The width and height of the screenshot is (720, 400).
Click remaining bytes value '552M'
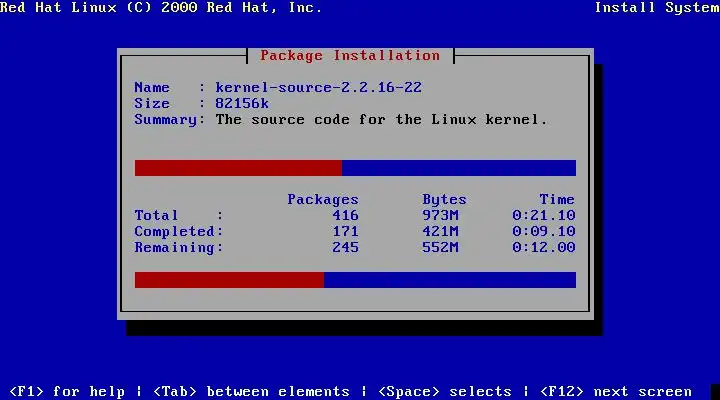pos(440,248)
